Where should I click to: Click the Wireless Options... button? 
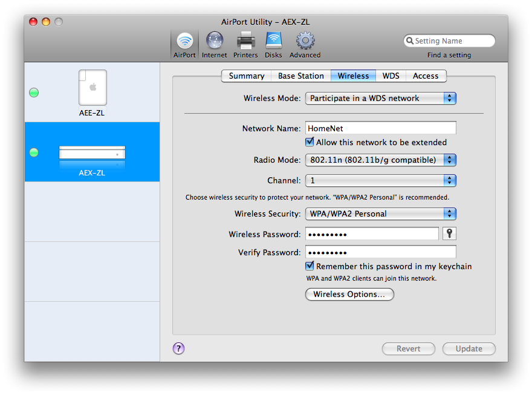tap(349, 294)
